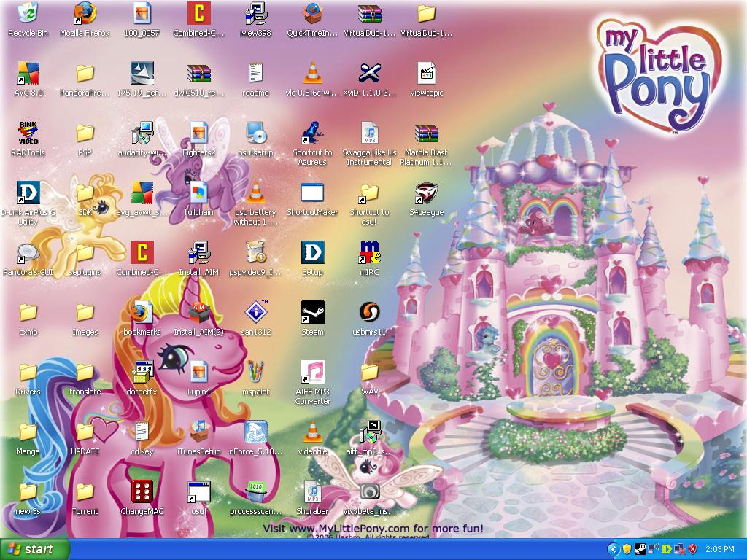Open the Shortcut to osu! folder
The width and height of the screenshot is (747, 560).
(370, 193)
